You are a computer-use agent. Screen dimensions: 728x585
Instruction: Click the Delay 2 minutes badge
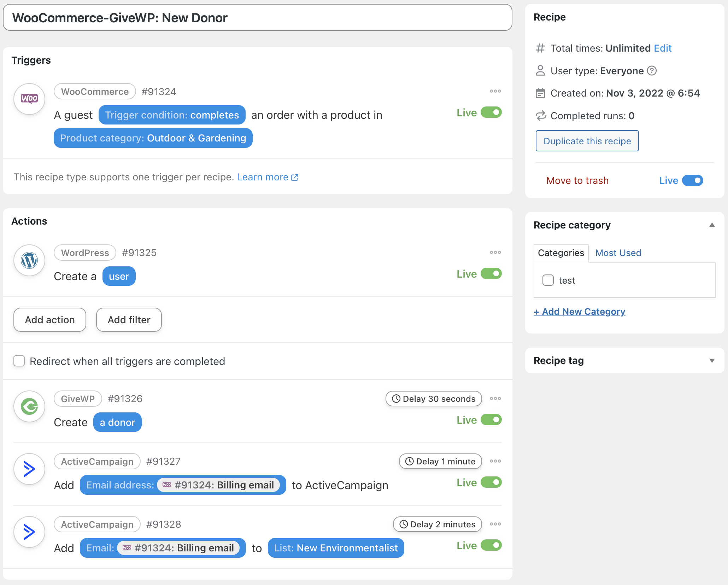pos(438,524)
